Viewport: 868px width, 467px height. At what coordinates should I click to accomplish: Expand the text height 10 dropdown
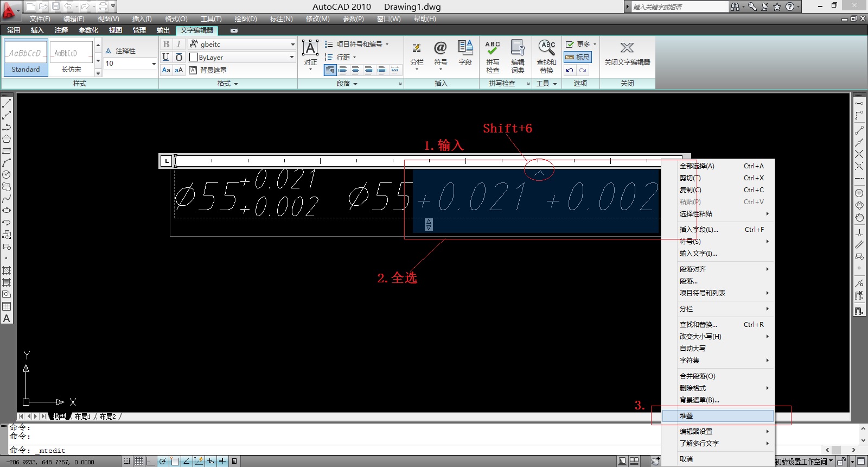tap(154, 64)
